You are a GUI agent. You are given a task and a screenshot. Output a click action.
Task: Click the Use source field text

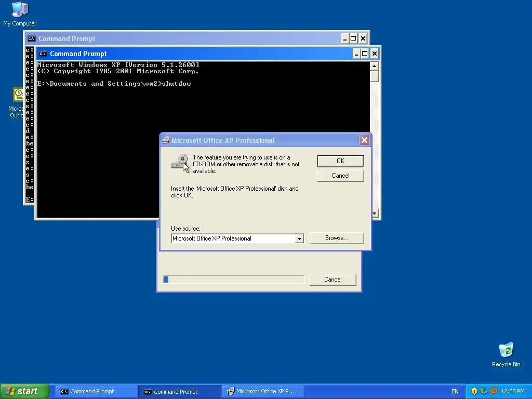tap(233, 238)
